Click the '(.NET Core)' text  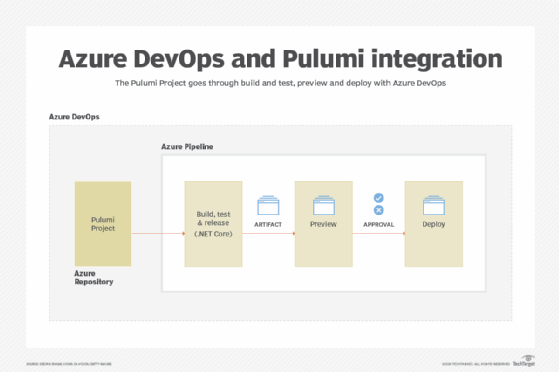[213, 234]
